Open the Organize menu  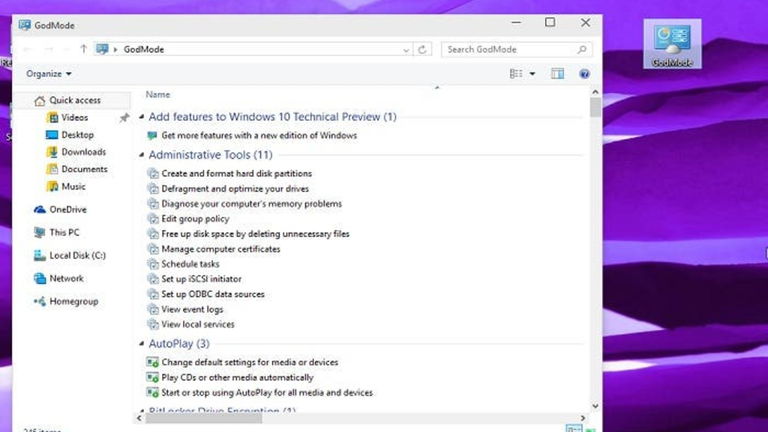48,73
